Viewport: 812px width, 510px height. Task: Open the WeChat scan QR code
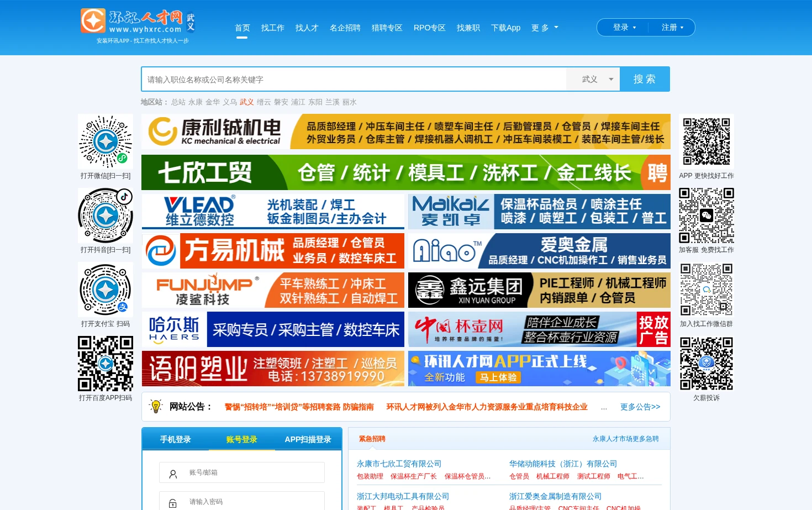click(x=106, y=141)
